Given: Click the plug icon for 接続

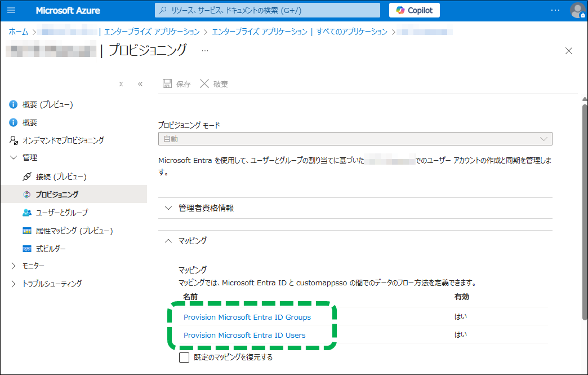Looking at the screenshot, I should 27,177.
